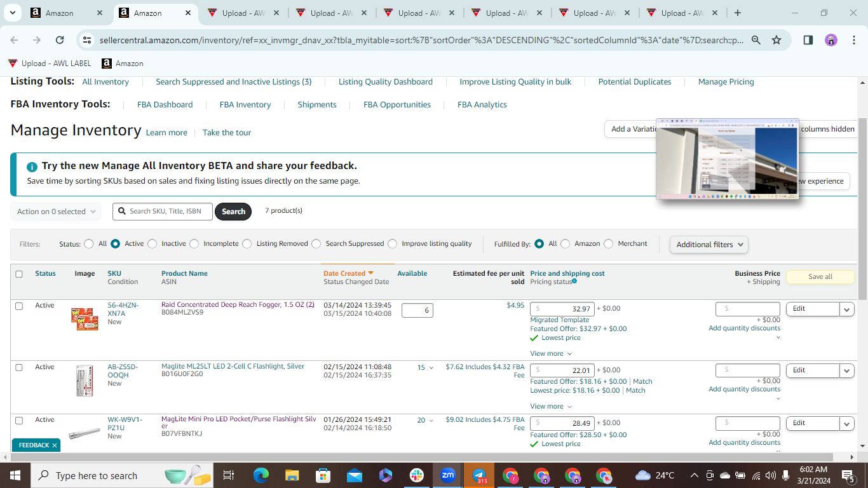The height and width of the screenshot is (488, 868).
Task: Start the Take the tour link
Action: tap(227, 133)
